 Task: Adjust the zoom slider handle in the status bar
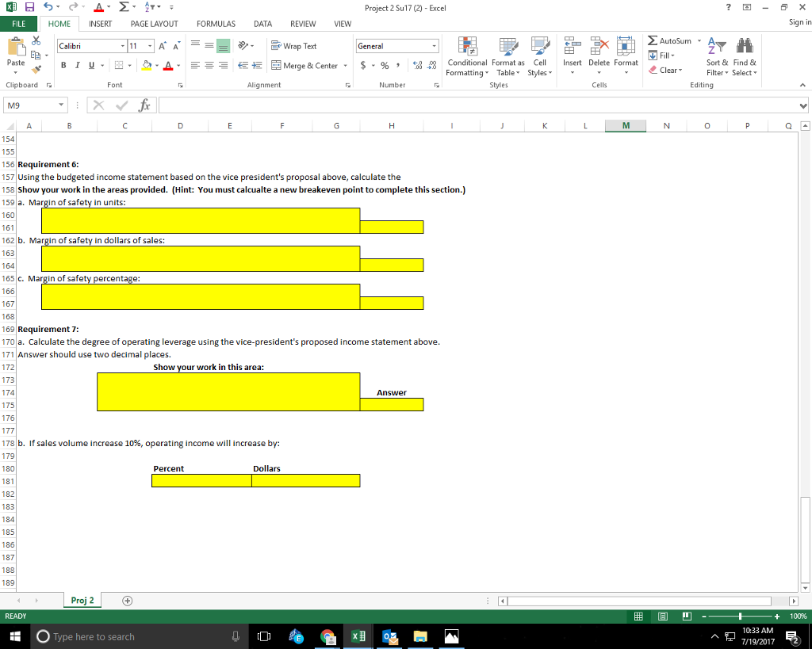[x=740, y=616]
